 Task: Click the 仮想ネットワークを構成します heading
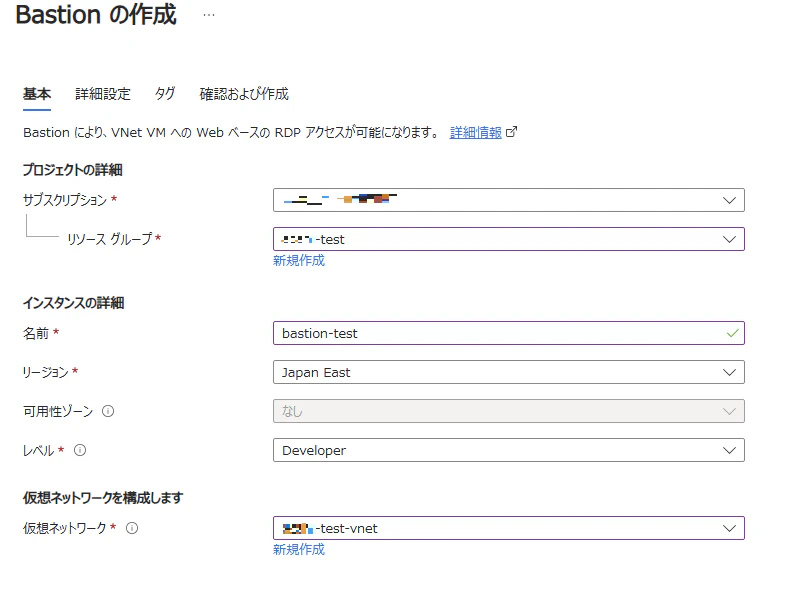coord(103,498)
